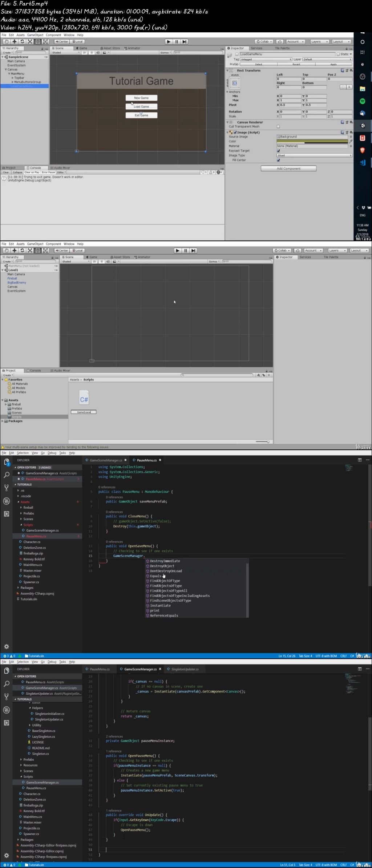372x868 pixels.
Task: Open Brave browser from Windows taskbar
Action: (x=363, y=150)
